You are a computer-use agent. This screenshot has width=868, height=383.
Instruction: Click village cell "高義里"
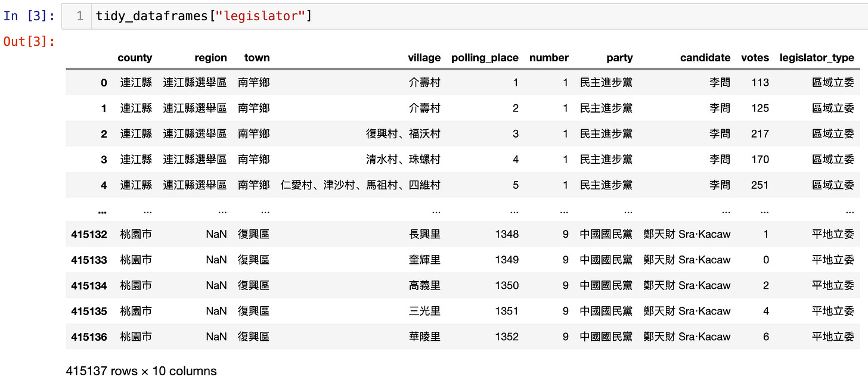[x=425, y=285]
